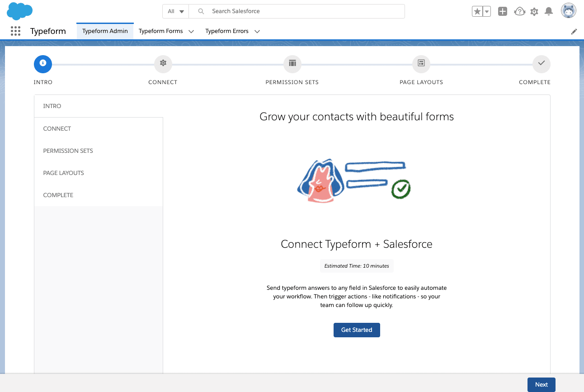Click the search magnifier icon
The image size is (584, 392).
(x=201, y=11)
